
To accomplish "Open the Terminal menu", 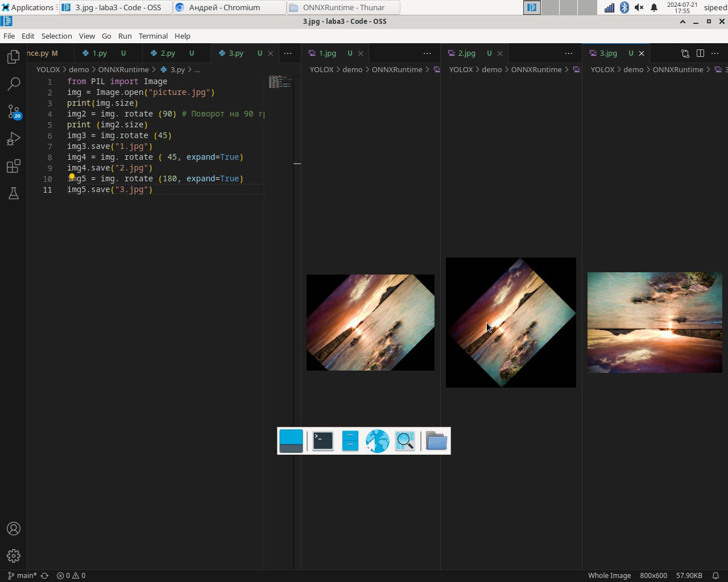I will (x=153, y=36).
